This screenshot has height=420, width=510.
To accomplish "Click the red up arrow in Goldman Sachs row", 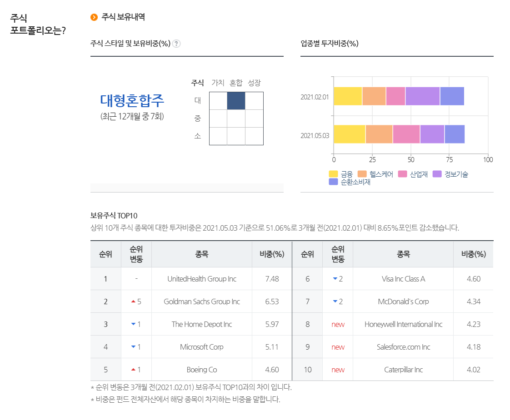I will click(133, 301).
